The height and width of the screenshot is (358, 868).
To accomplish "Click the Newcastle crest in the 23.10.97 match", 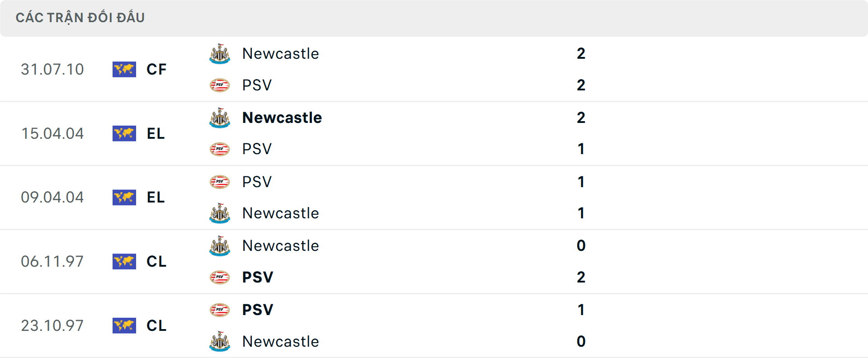I will pyautogui.click(x=220, y=342).
